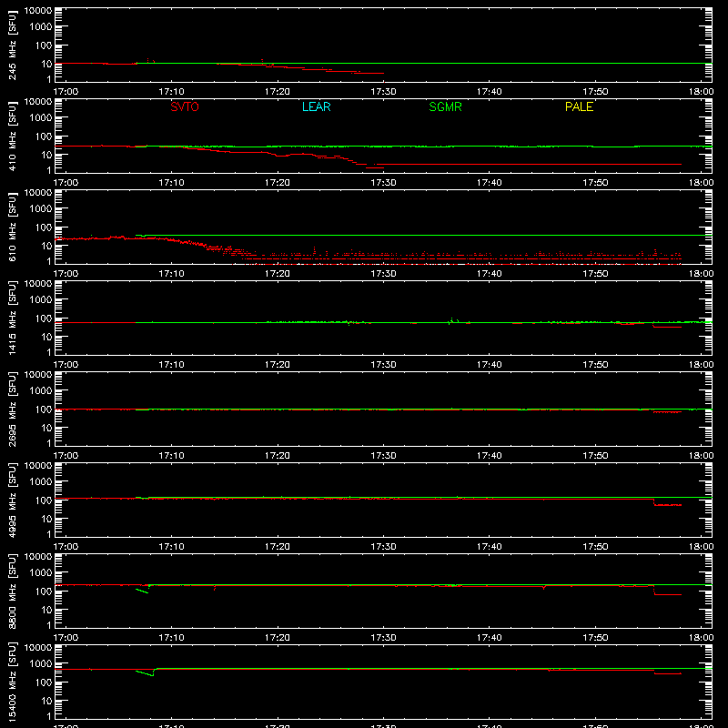The height and width of the screenshot is (728, 728).
Task: Click the 1000 tick of 410 MHz panel
Action: coord(41,118)
